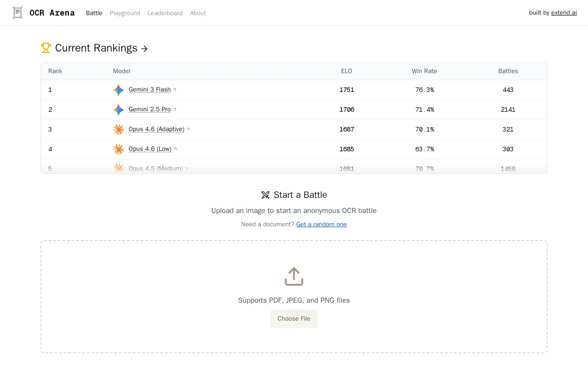Image resolution: width=588 pixels, height=368 pixels.
Task: Click external-link arrow next to Gemini 3 Flash
Action: pyautogui.click(x=175, y=90)
